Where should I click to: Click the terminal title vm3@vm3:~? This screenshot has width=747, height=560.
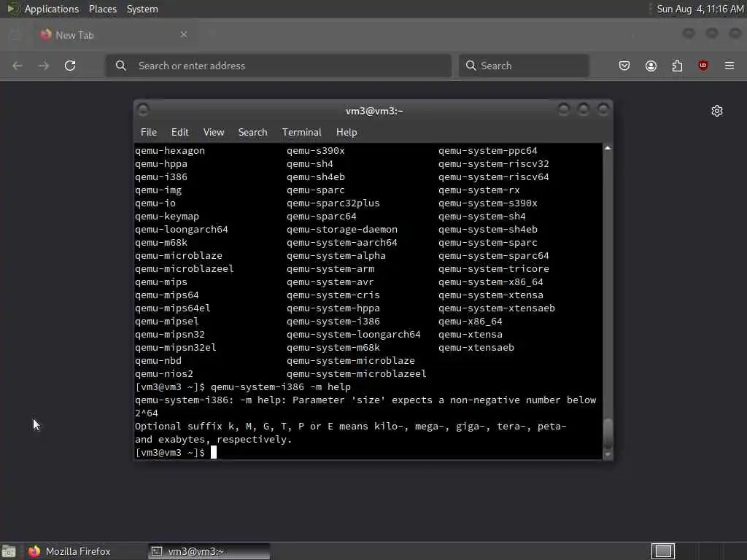(x=374, y=111)
